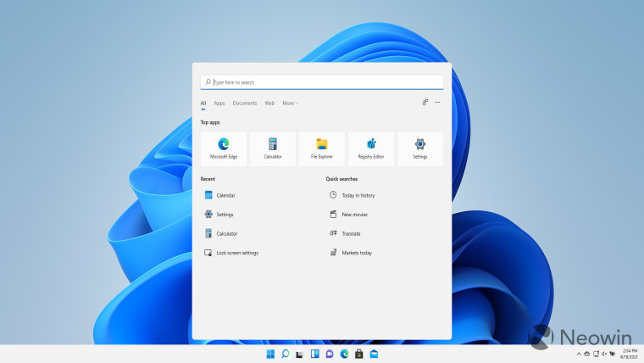This screenshot has height=363, width=644.
Task: Open File Explorer tile in Top apps
Action: (x=322, y=148)
